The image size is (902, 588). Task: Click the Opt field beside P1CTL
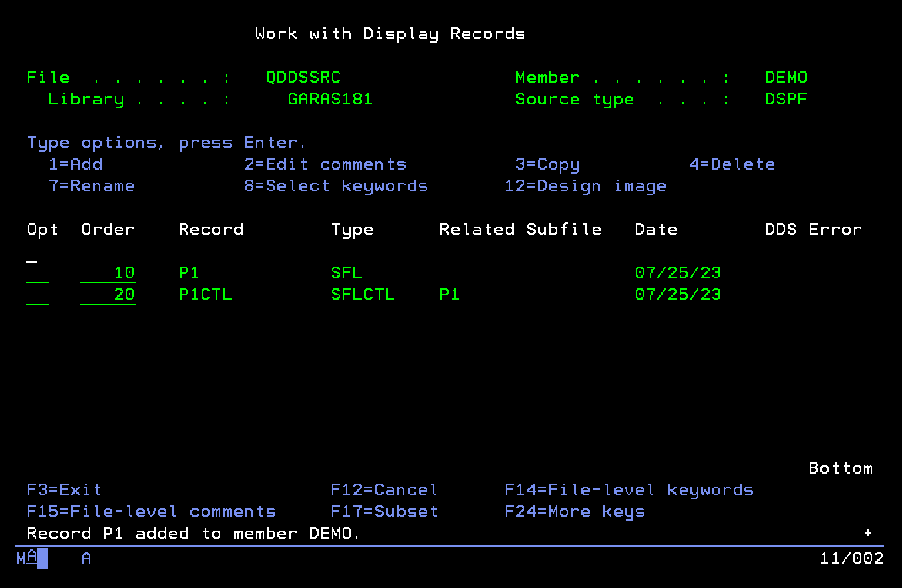coord(37,295)
